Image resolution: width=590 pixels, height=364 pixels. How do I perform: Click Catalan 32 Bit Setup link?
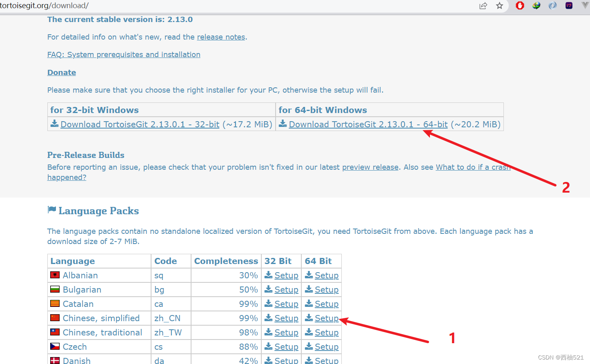(x=286, y=304)
